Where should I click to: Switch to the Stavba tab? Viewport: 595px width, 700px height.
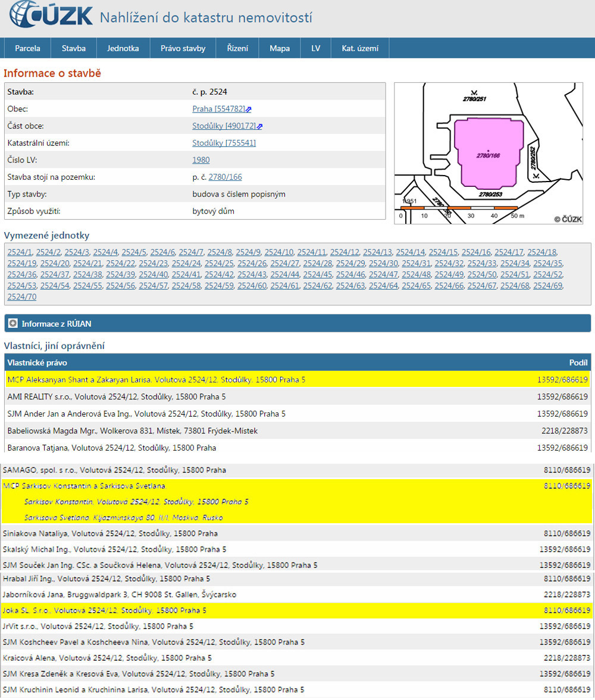[74, 48]
